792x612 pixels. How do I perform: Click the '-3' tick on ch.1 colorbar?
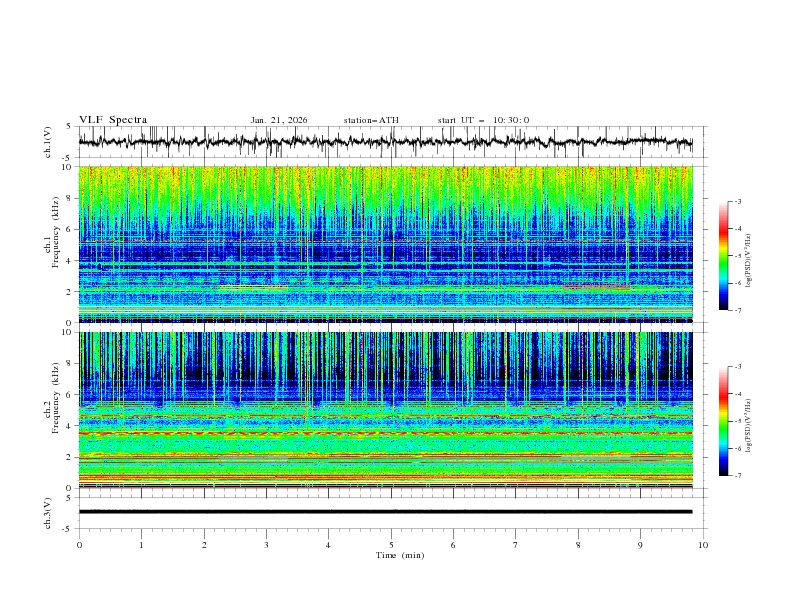[x=738, y=201]
